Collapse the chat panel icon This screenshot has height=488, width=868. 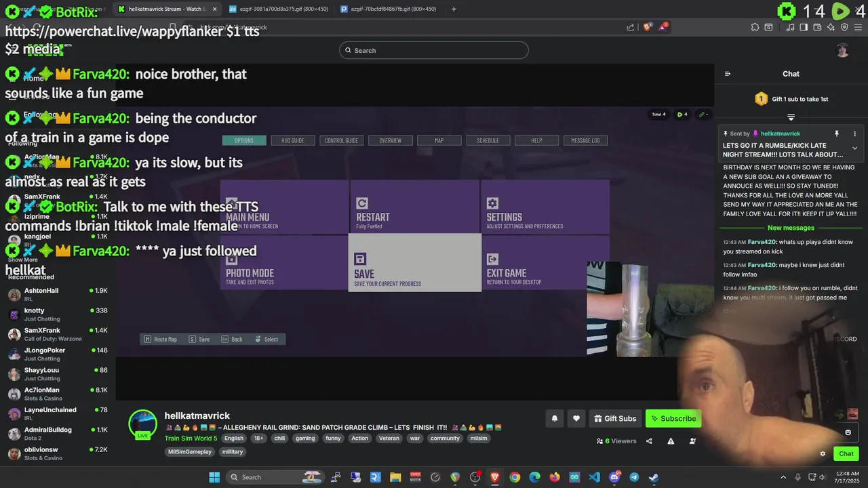(x=728, y=74)
